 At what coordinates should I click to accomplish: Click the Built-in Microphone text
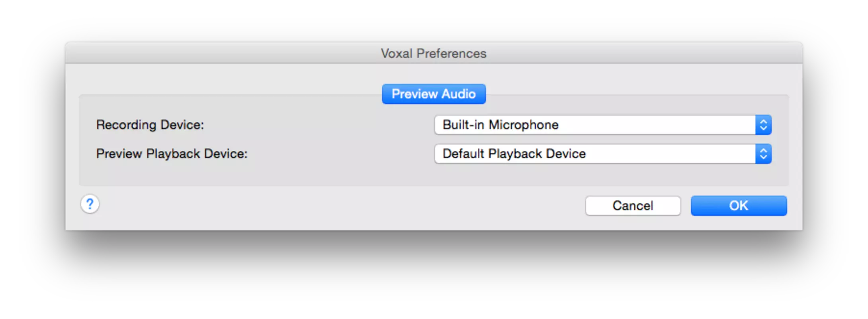point(500,125)
